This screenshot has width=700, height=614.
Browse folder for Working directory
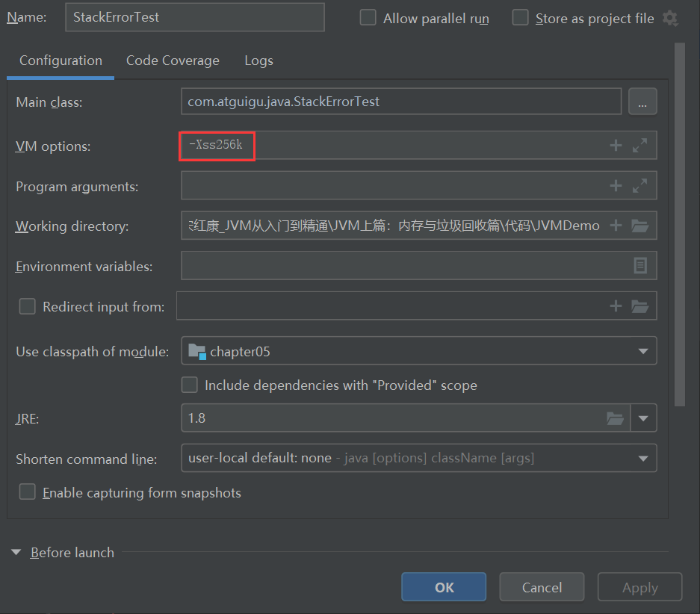[x=639, y=226]
